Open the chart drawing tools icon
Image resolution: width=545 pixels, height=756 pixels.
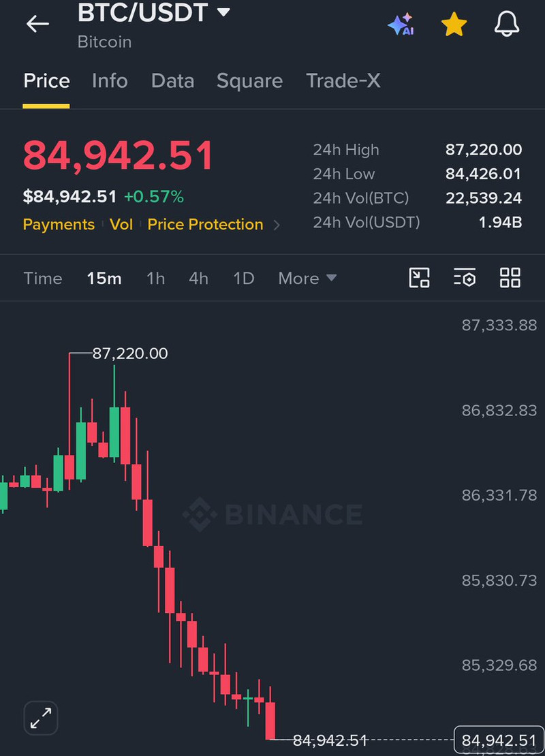click(419, 278)
